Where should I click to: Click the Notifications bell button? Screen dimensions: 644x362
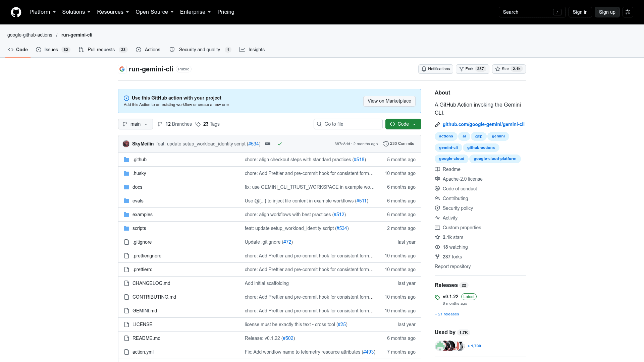(x=435, y=69)
